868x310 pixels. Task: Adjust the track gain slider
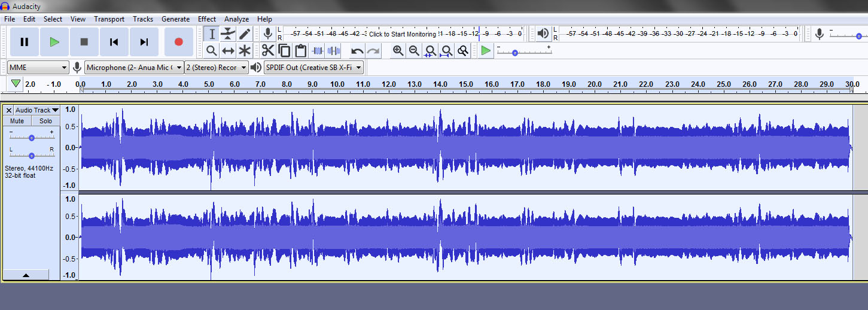[x=31, y=137]
